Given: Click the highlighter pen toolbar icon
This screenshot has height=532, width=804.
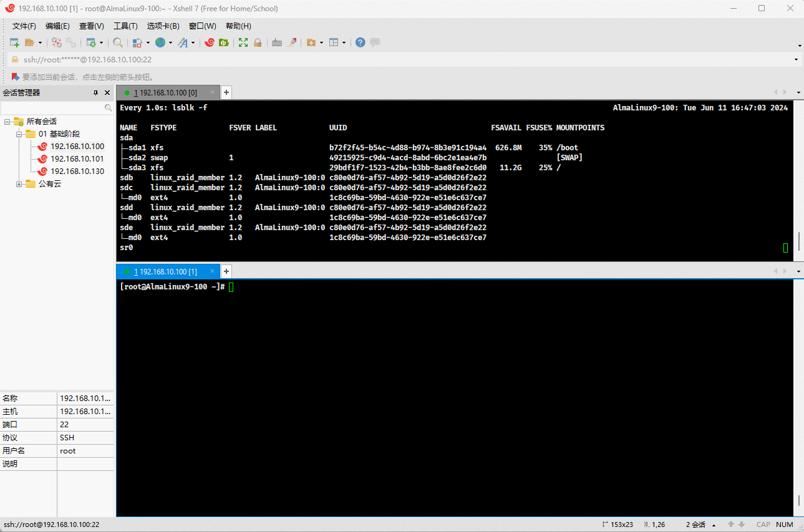Looking at the screenshot, I should (291, 42).
